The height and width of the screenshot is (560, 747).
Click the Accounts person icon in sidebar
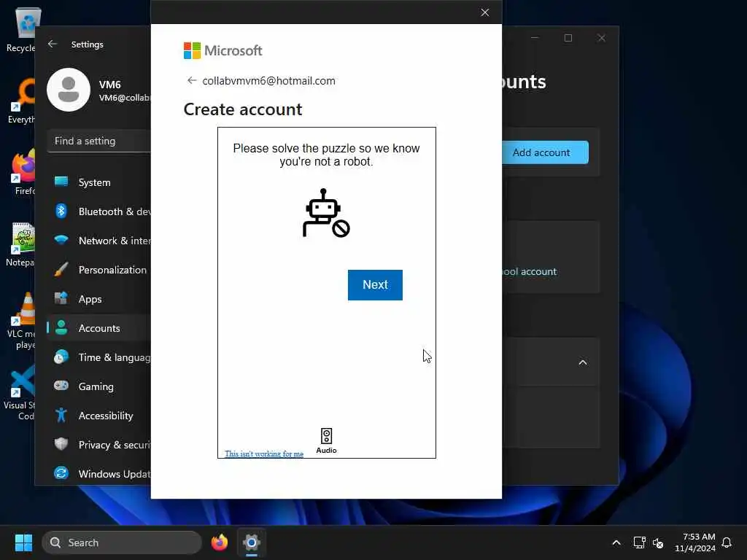click(61, 327)
